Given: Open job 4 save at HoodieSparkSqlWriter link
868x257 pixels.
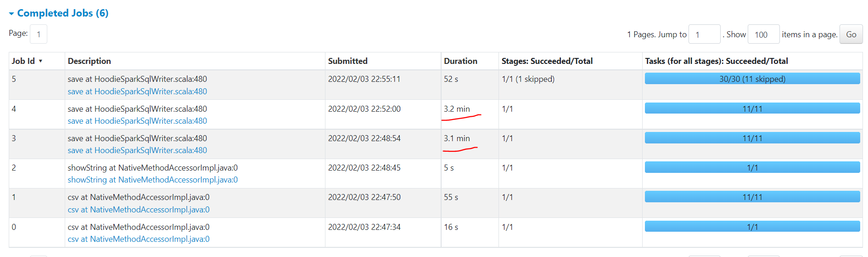Looking at the screenshot, I should click(x=137, y=121).
